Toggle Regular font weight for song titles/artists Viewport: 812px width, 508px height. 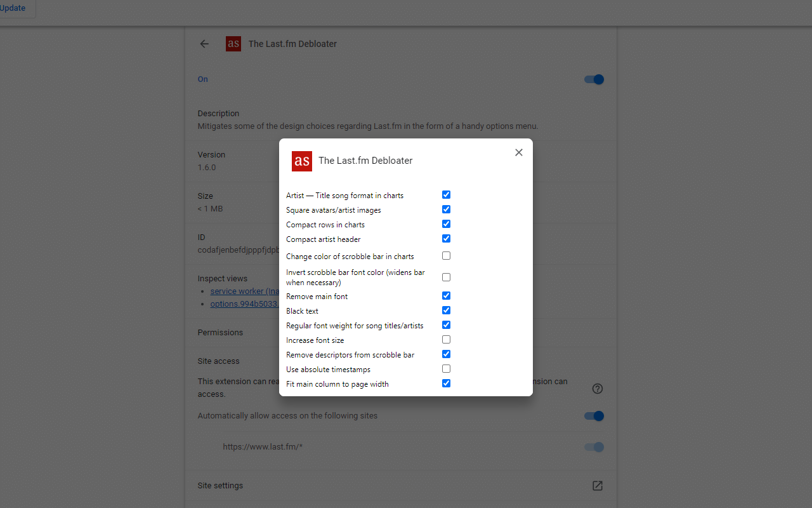coord(447,325)
